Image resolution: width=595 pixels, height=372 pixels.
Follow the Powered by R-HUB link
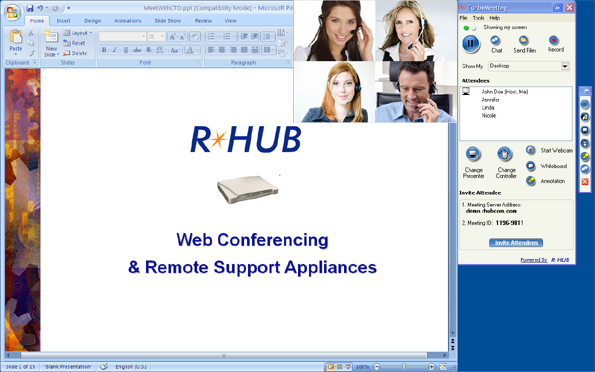(545, 260)
